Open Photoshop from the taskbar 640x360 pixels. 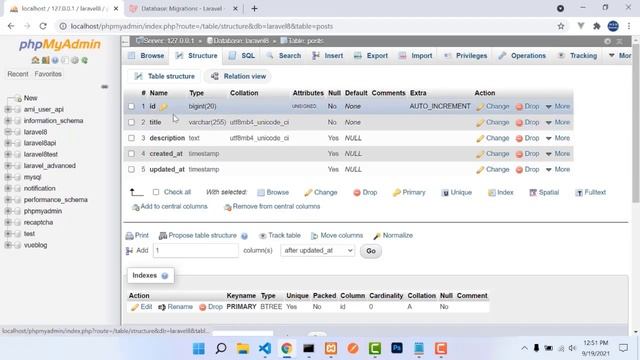pos(397,348)
